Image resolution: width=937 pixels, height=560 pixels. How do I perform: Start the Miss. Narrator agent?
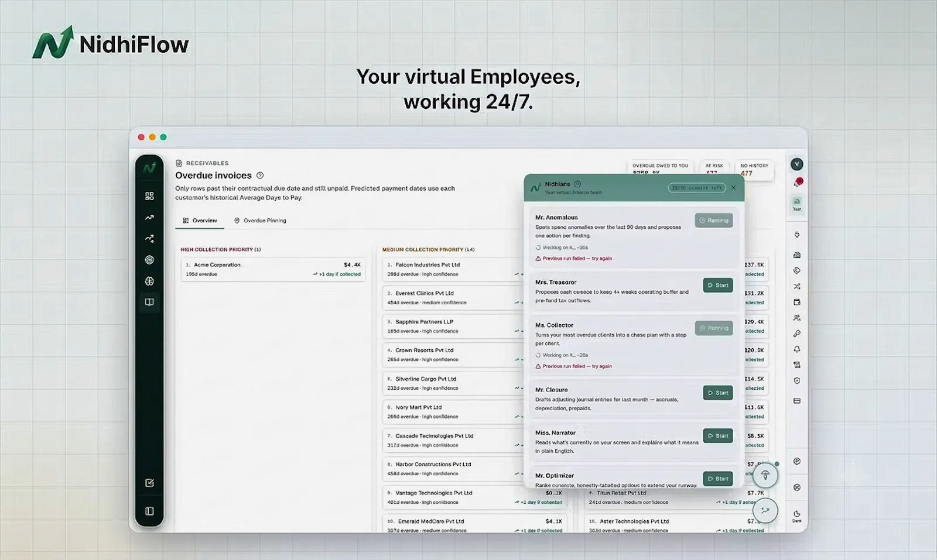pyautogui.click(x=718, y=436)
